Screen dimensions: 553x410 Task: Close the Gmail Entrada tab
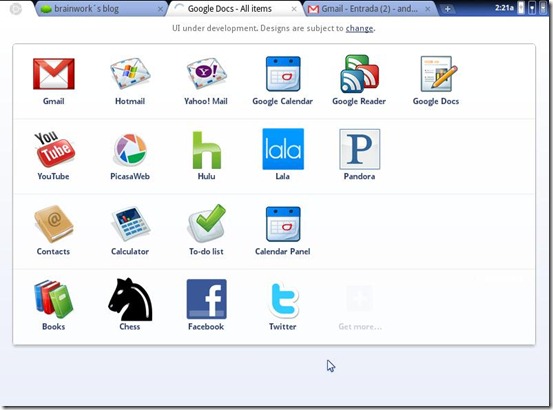[x=427, y=9]
